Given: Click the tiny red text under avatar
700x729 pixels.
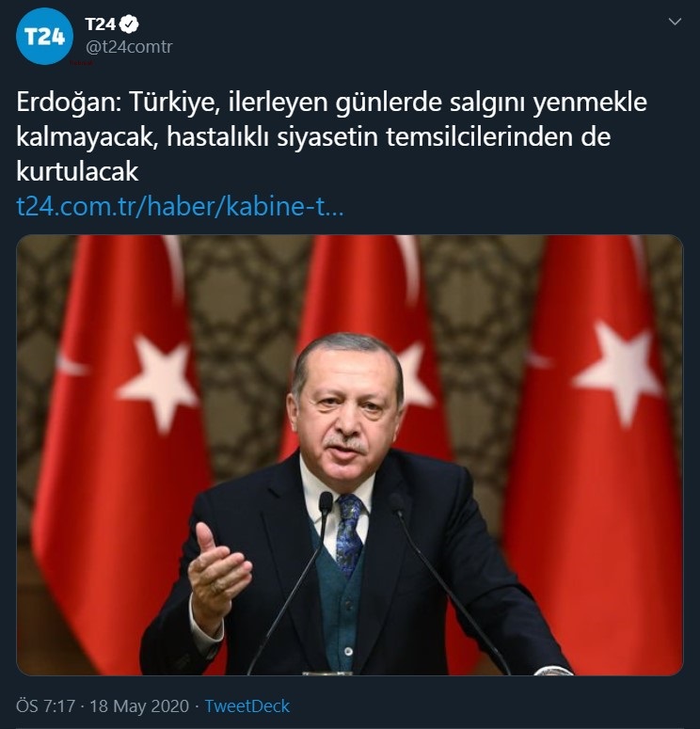Looking at the screenshot, I should pyautogui.click(x=82, y=63).
